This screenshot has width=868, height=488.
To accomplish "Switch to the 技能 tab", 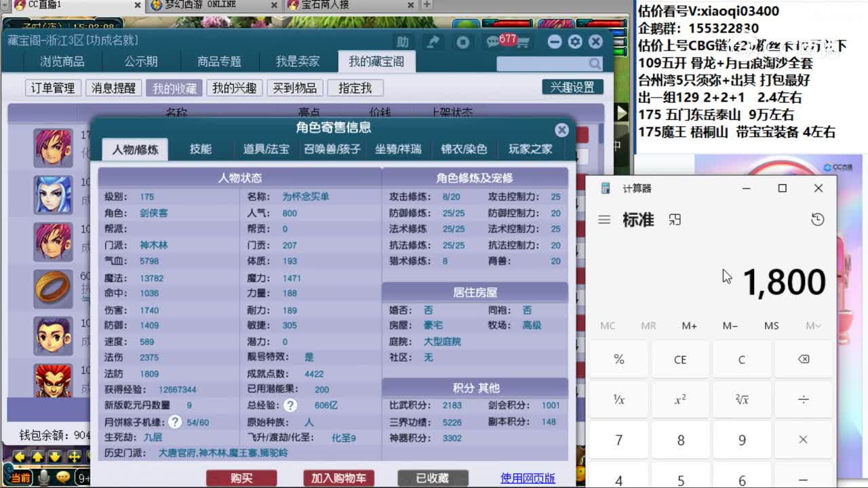I will (201, 150).
